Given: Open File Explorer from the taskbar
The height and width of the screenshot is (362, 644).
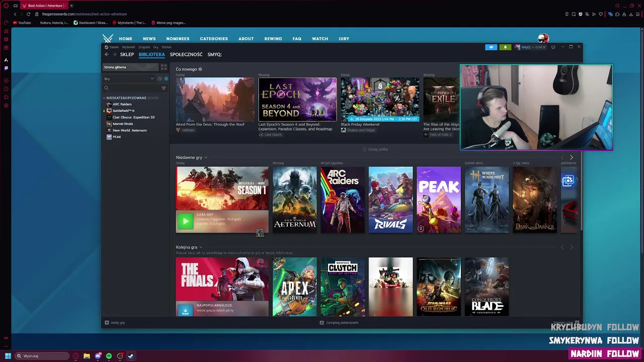Looking at the screenshot, I should pos(87,356).
